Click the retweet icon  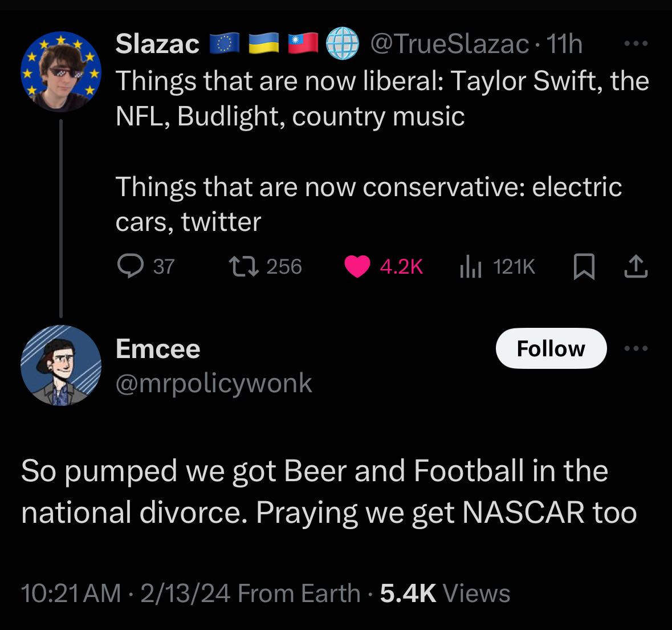244,266
